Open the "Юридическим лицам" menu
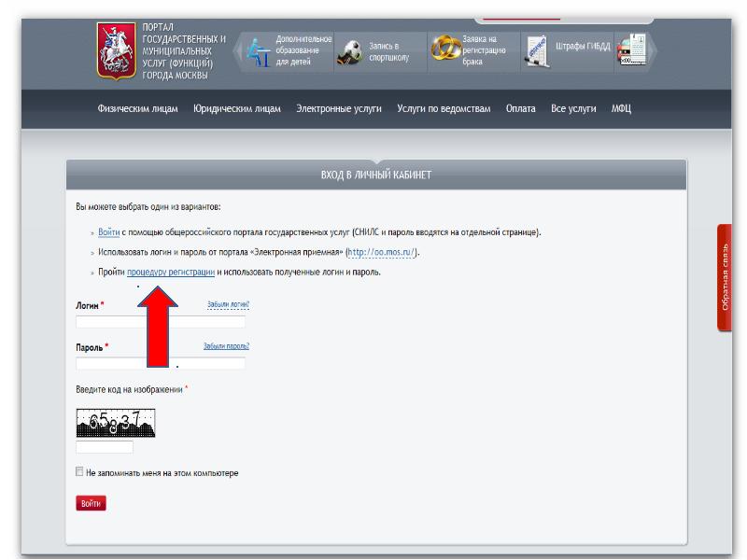Viewport: 747px width, 560px height. click(237, 109)
